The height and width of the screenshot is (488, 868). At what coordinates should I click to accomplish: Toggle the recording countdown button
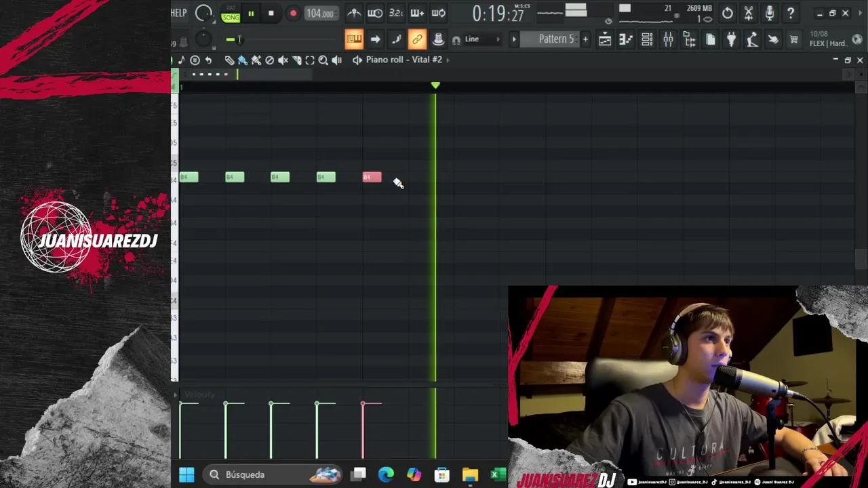click(x=396, y=13)
